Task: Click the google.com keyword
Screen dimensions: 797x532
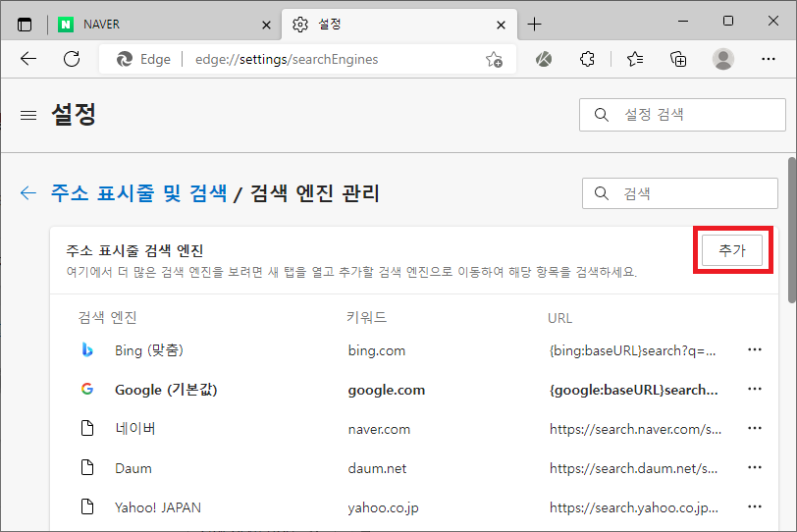Action: (x=387, y=391)
